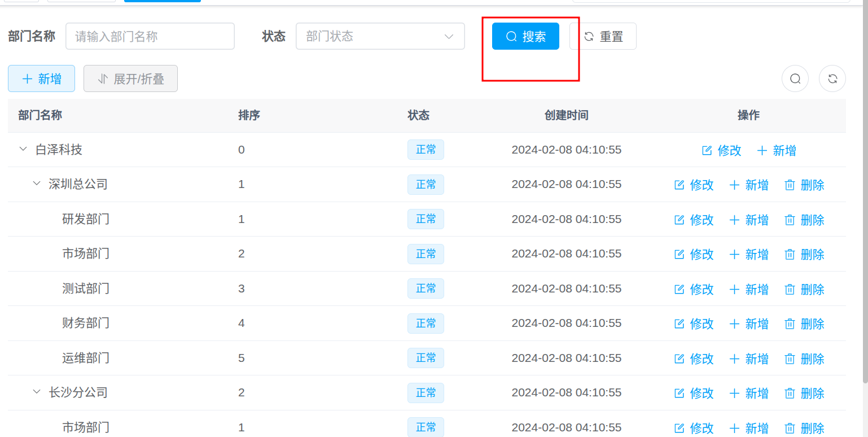The image size is (868, 437).
Task: Delete the 财务部门 row
Action: point(805,324)
